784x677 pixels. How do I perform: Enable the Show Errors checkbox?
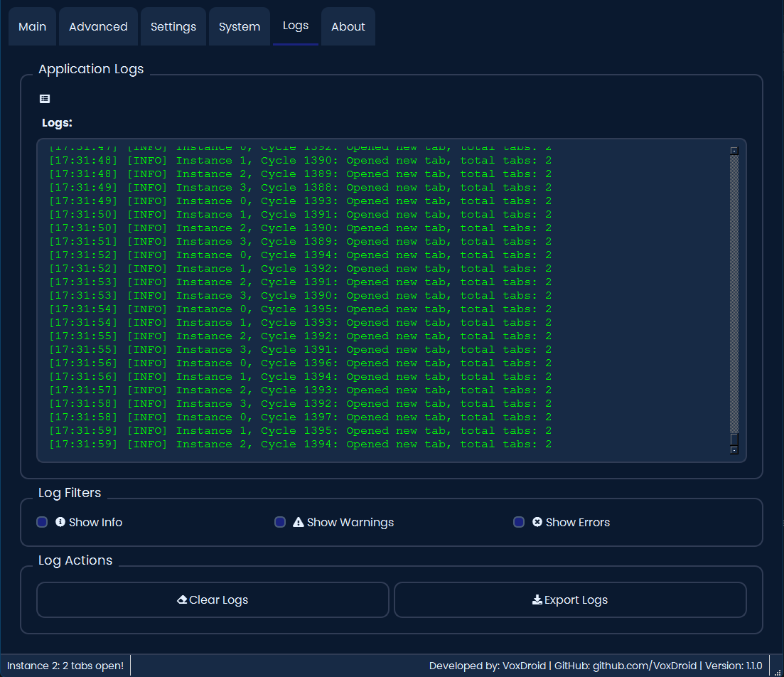pos(519,521)
